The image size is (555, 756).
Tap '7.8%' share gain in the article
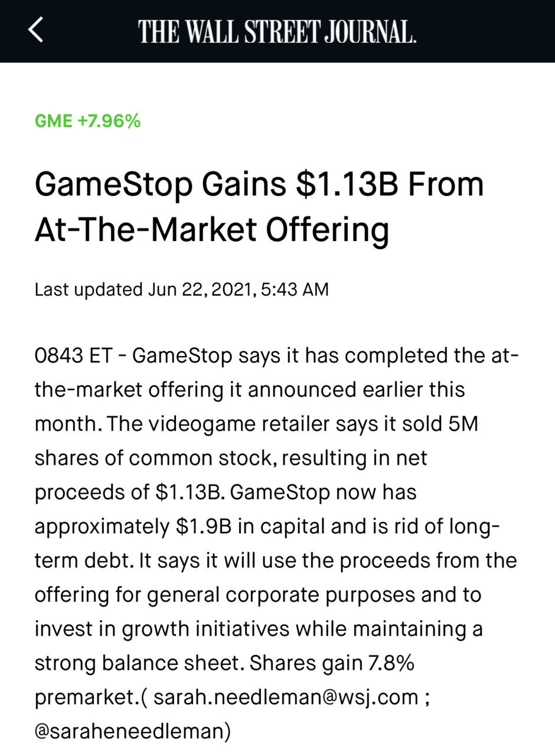[391, 663]
